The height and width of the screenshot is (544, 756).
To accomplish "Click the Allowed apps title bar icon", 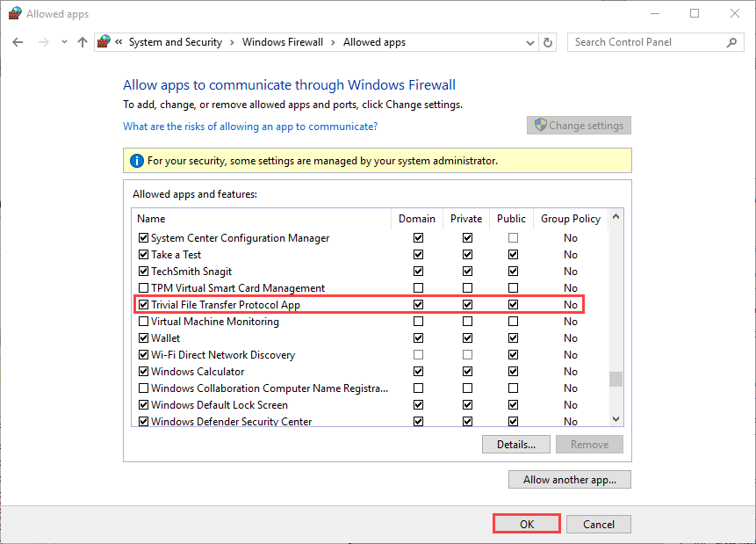I will tap(15, 13).
